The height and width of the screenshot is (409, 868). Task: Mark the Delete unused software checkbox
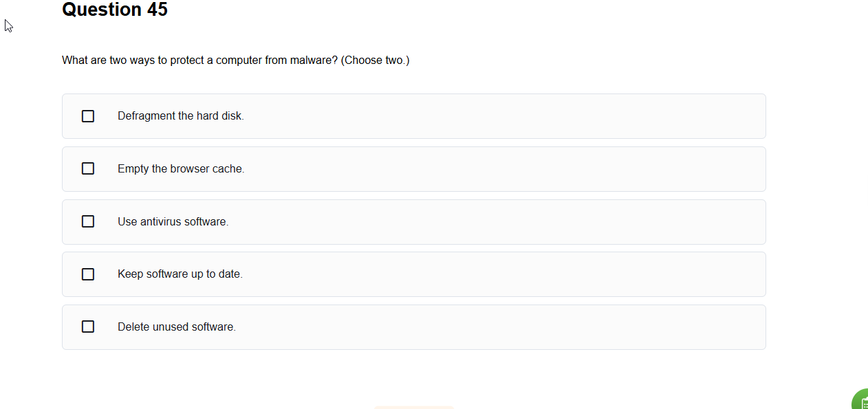click(88, 327)
